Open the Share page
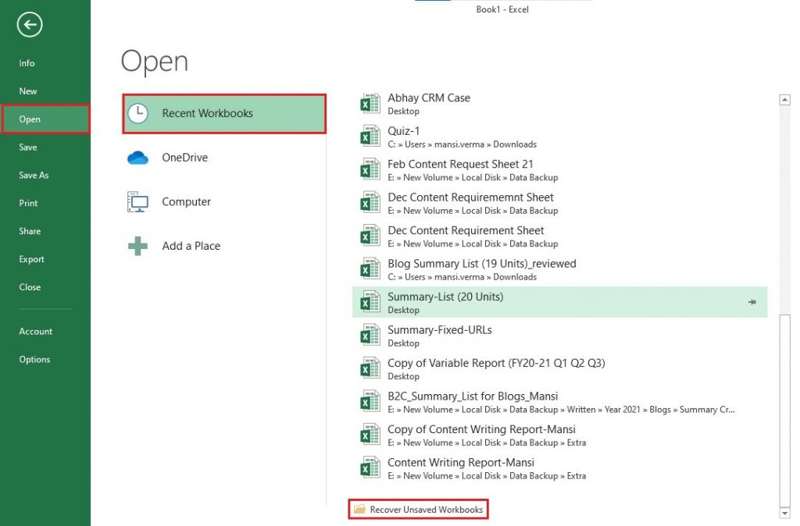 45,232
